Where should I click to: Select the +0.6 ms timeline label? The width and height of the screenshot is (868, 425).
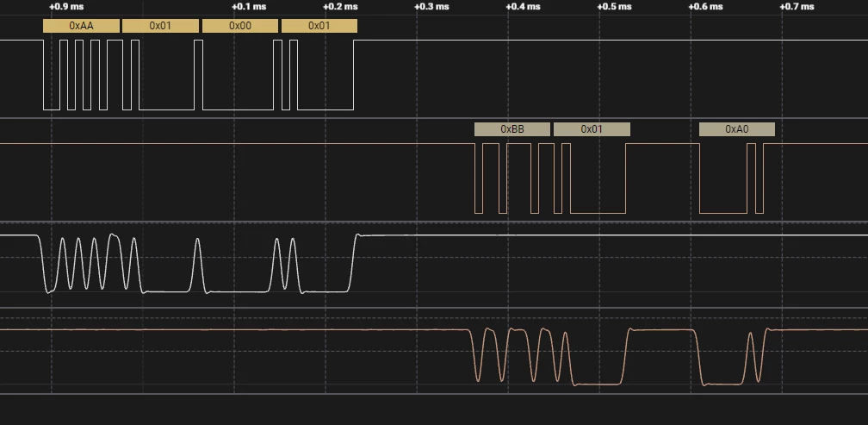click(x=706, y=7)
